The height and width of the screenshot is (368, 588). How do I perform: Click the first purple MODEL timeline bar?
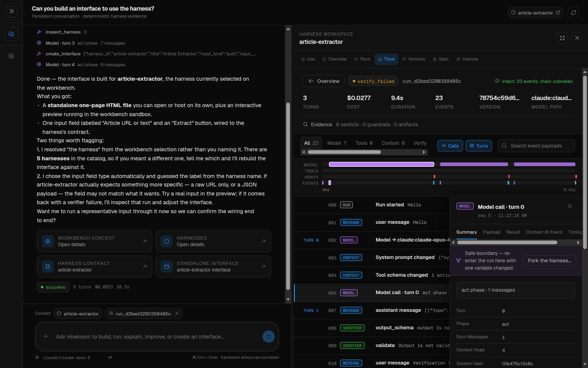381,164
